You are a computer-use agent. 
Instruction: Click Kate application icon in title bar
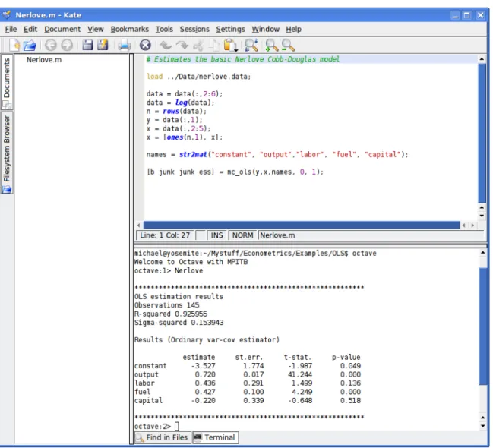click(x=7, y=14)
